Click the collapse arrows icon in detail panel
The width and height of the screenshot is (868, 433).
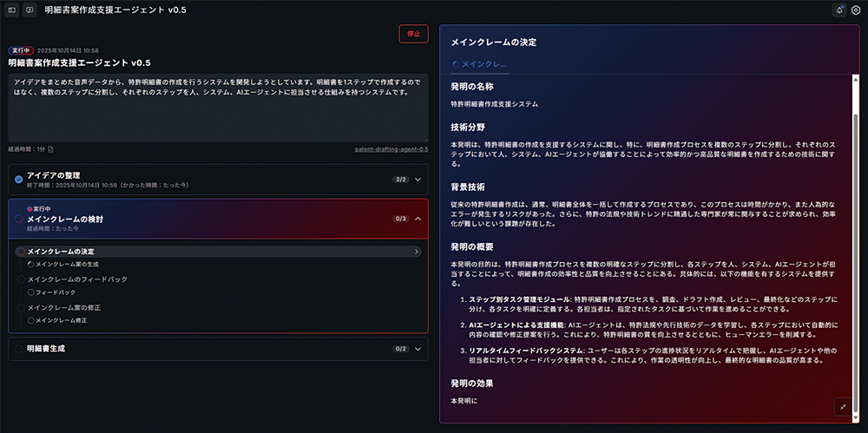[x=842, y=406]
